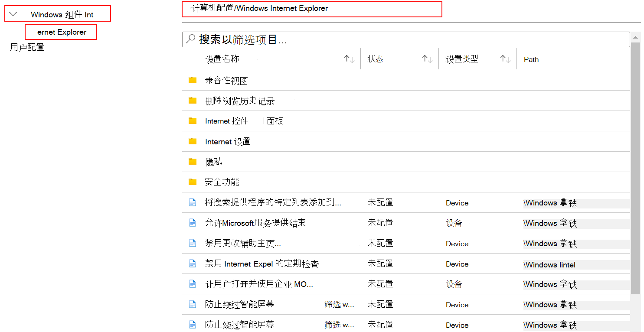The image size is (644, 332).
Task: Click the 安全功能 folder icon
Action: tap(193, 182)
